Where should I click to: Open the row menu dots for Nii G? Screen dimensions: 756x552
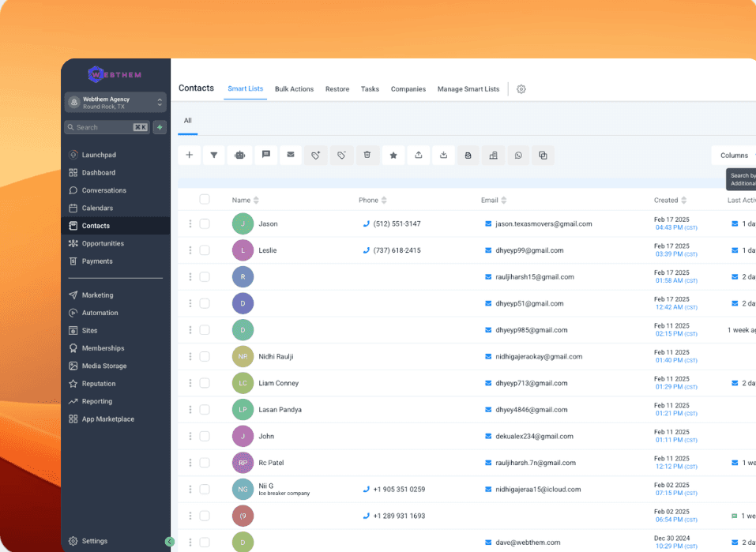(x=190, y=490)
